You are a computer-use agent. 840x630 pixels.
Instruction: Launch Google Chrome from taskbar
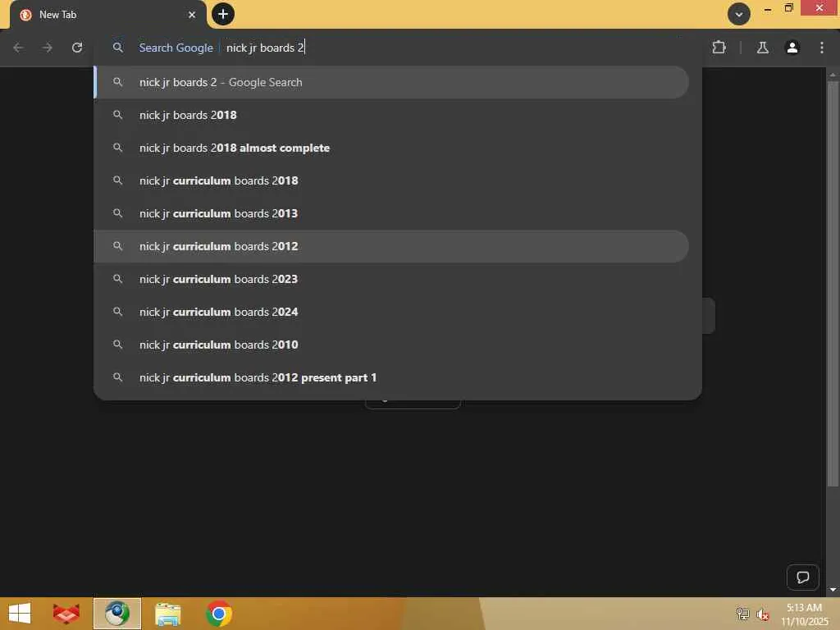point(218,614)
